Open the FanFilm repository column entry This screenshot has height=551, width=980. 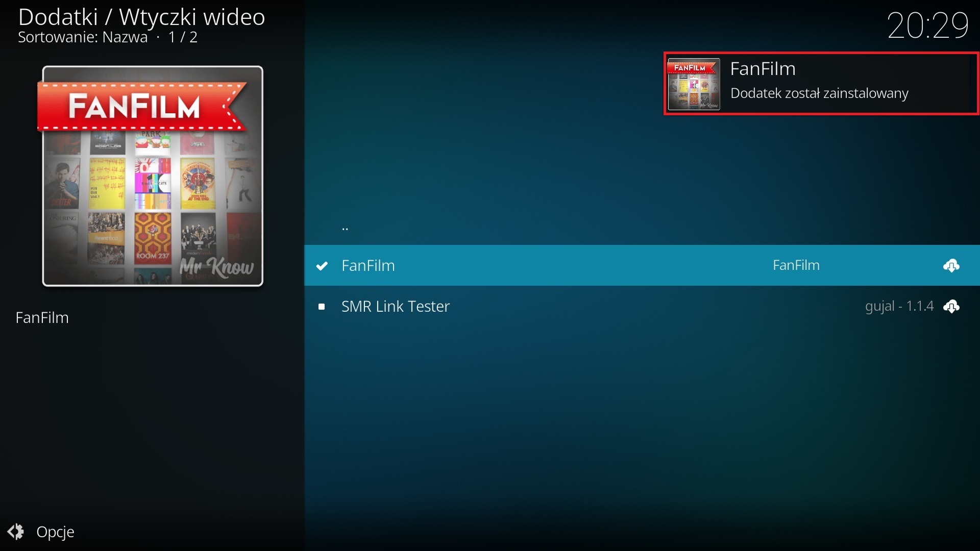[x=795, y=265]
